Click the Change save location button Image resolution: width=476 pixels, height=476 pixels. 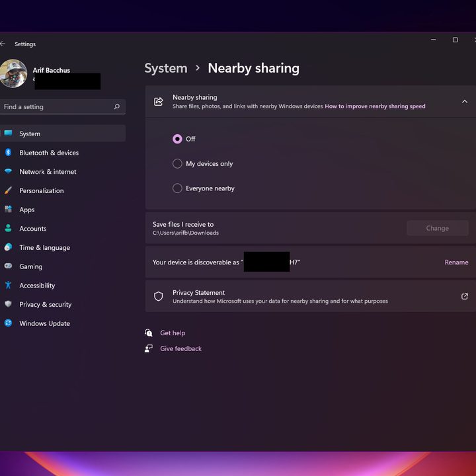[x=438, y=228]
